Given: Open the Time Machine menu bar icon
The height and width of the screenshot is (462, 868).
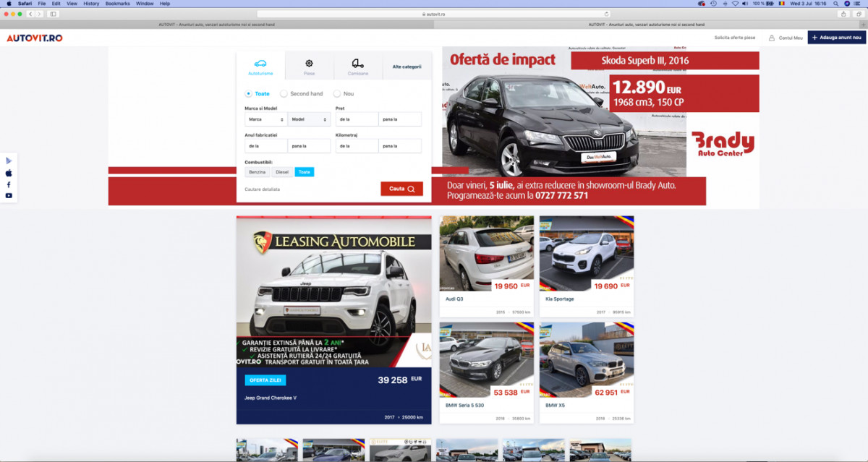Looking at the screenshot, I should [x=713, y=4].
